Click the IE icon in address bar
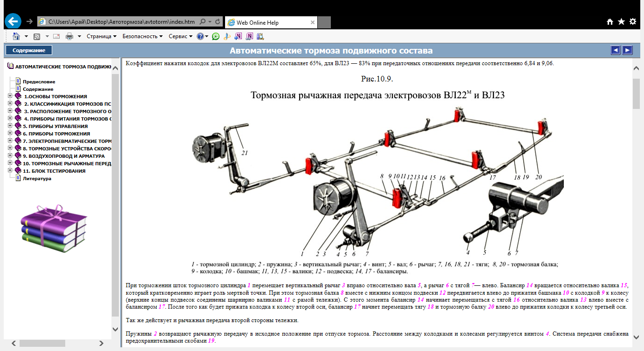The height and width of the screenshot is (351, 644). pos(42,22)
